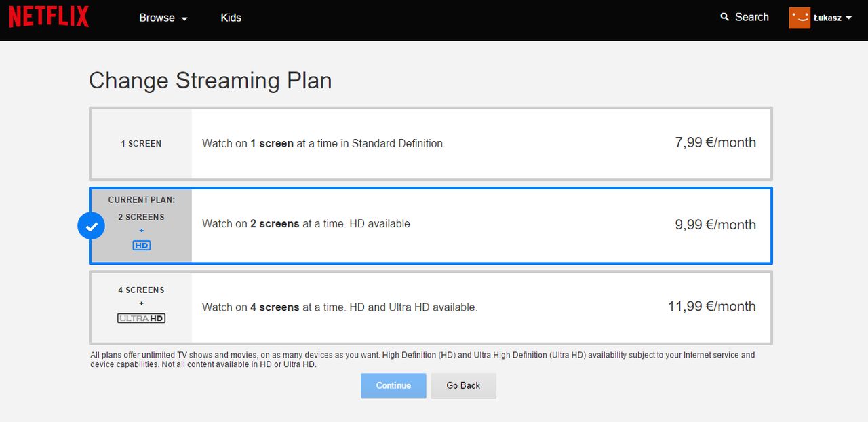
Task: Click the CURRENT PLAN label
Action: point(142,199)
